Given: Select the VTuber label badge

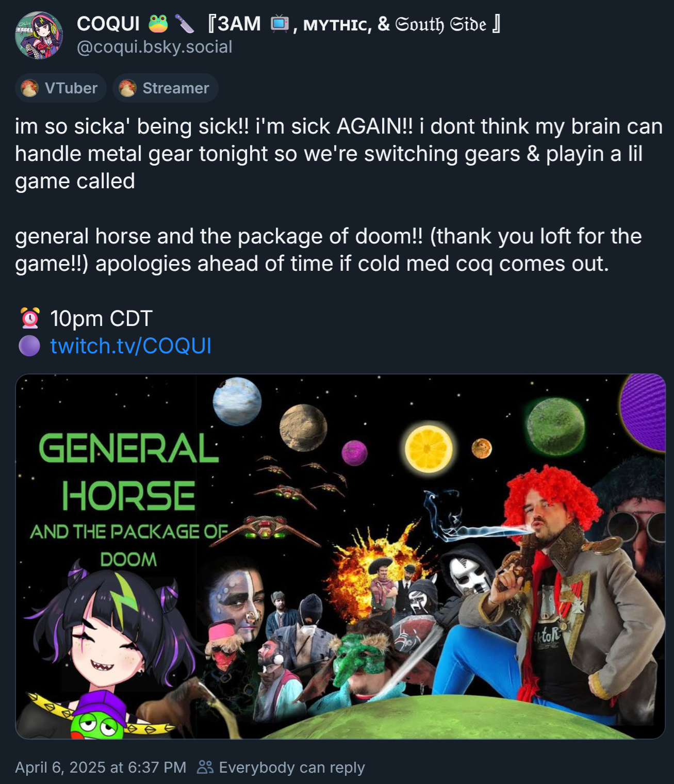Looking at the screenshot, I should (61, 88).
